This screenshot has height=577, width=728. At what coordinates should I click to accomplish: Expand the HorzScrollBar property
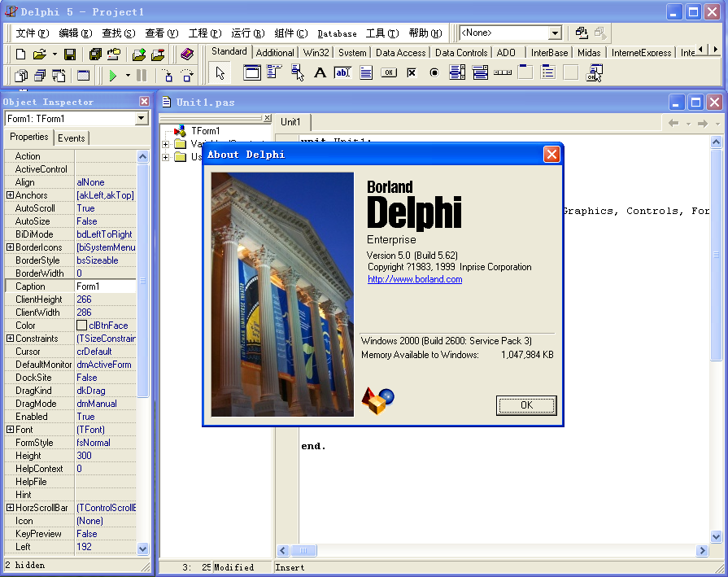coord(10,507)
